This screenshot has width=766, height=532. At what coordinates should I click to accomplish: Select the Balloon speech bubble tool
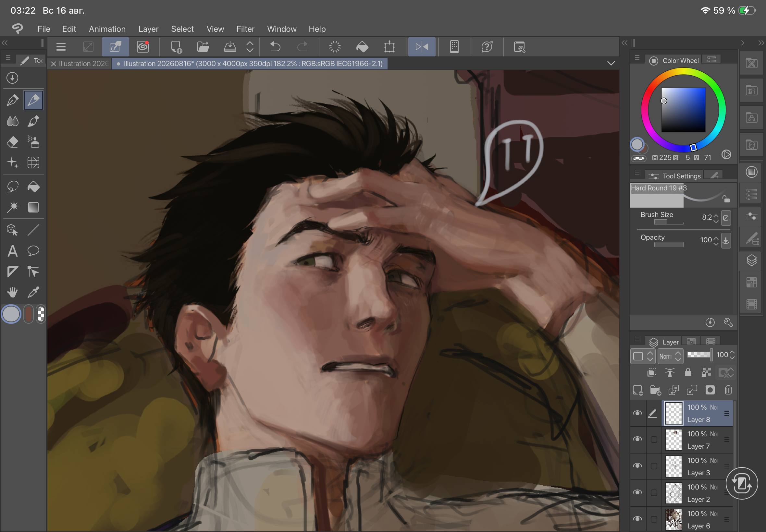(x=33, y=251)
